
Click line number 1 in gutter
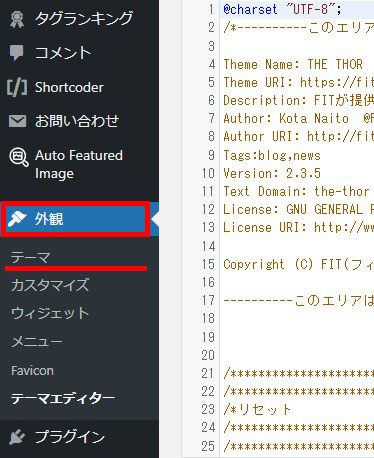click(x=211, y=9)
